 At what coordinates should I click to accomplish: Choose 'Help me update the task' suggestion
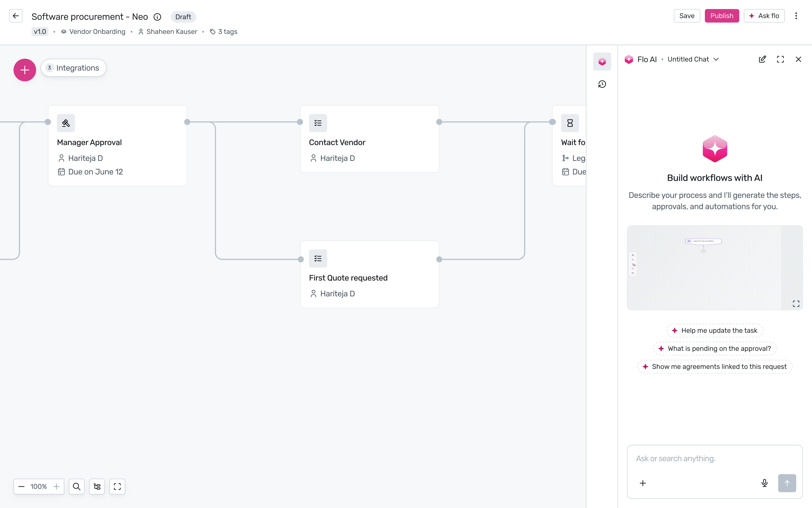(715, 331)
